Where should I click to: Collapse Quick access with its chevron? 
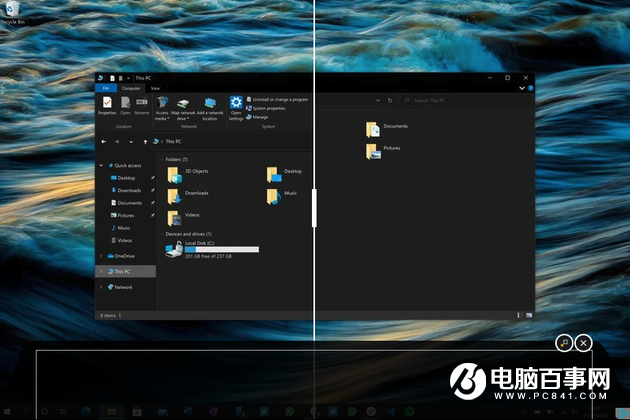pyautogui.click(x=101, y=165)
